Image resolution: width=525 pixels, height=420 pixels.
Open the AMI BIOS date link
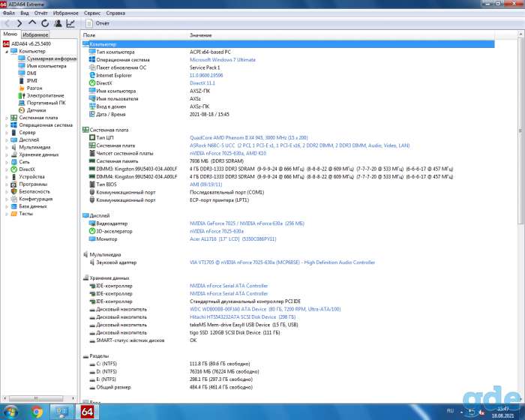click(x=206, y=184)
